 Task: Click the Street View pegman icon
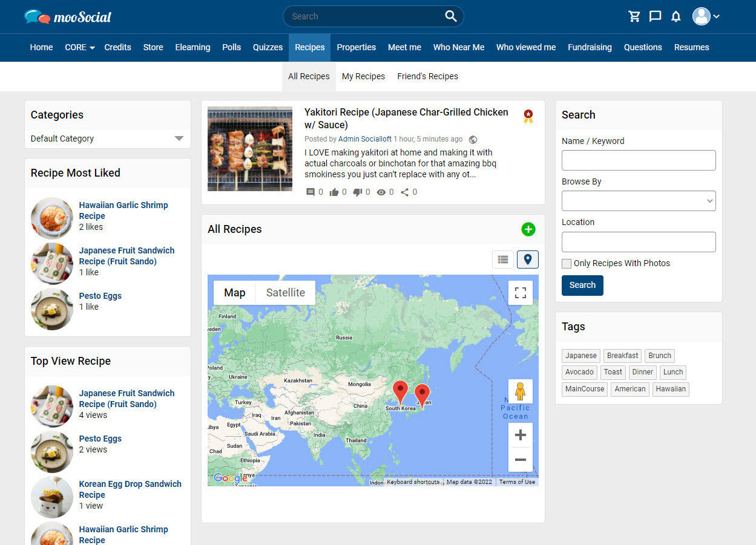click(521, 392)
